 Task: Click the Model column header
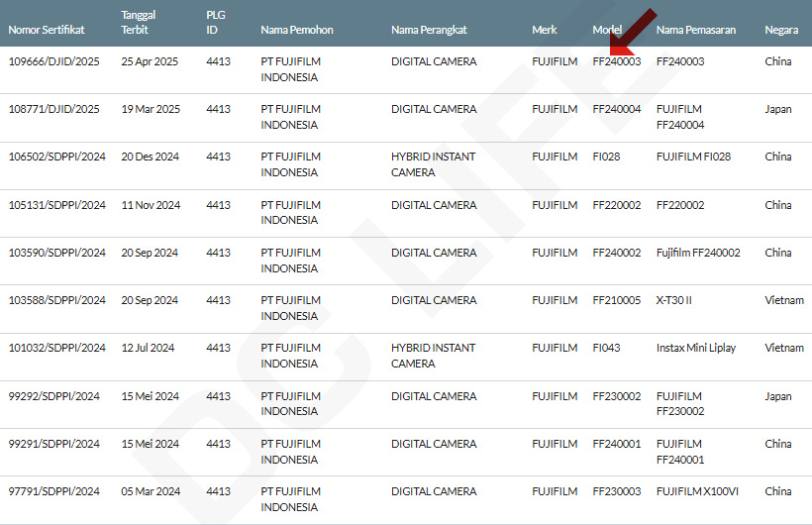607,30
